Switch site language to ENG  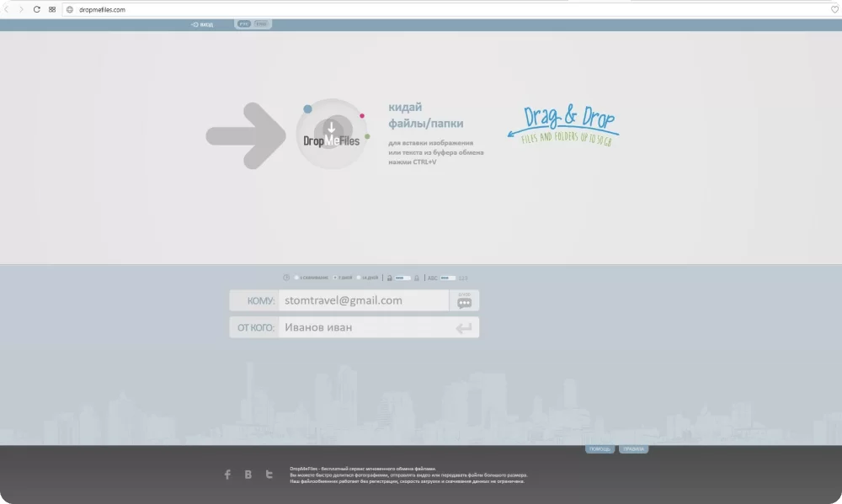coord(261,24)
